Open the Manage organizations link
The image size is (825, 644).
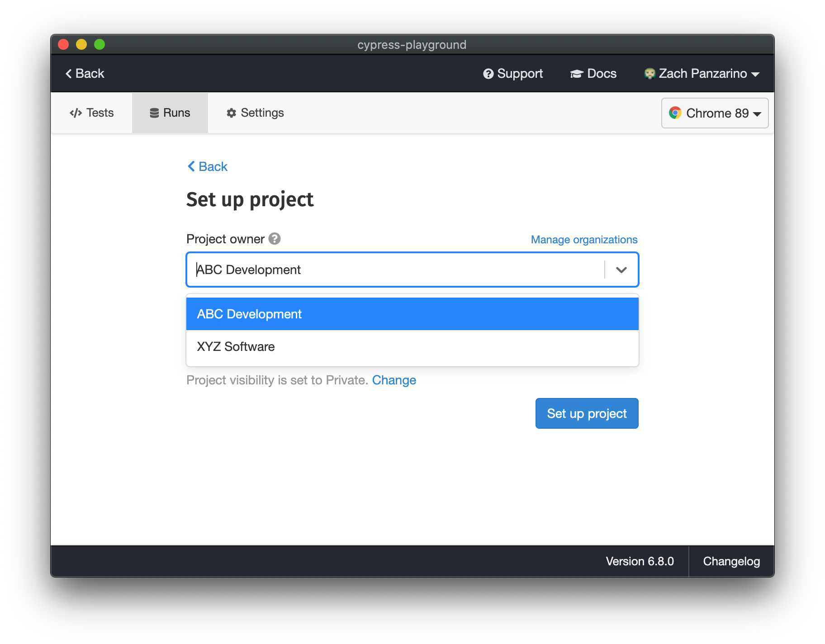click(x=583, y=240)
